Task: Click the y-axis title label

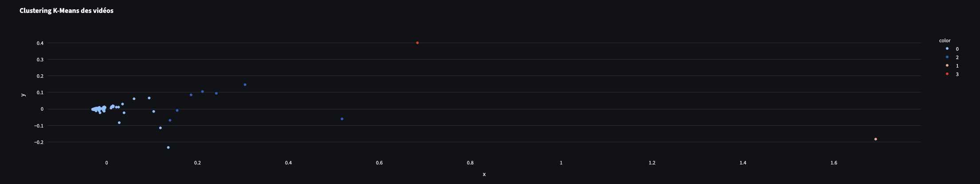Action: [x=23, y=95]
